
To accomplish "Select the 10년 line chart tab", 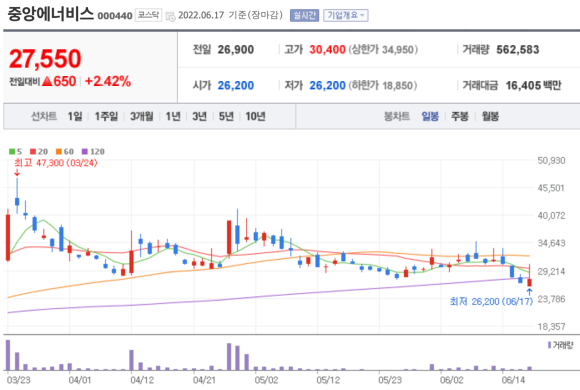I will coord(256,117).
